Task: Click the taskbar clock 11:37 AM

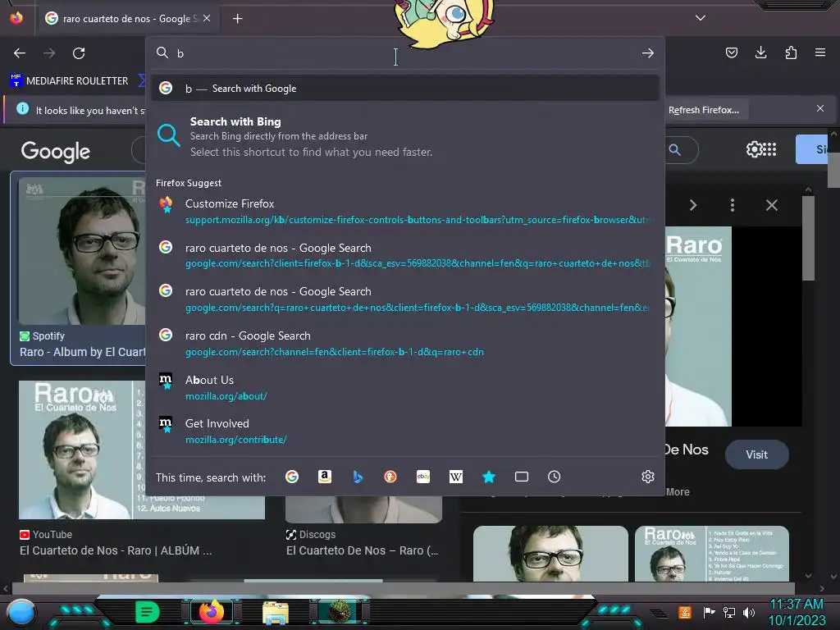Action: pyautogui.click(x=797, y=604)
